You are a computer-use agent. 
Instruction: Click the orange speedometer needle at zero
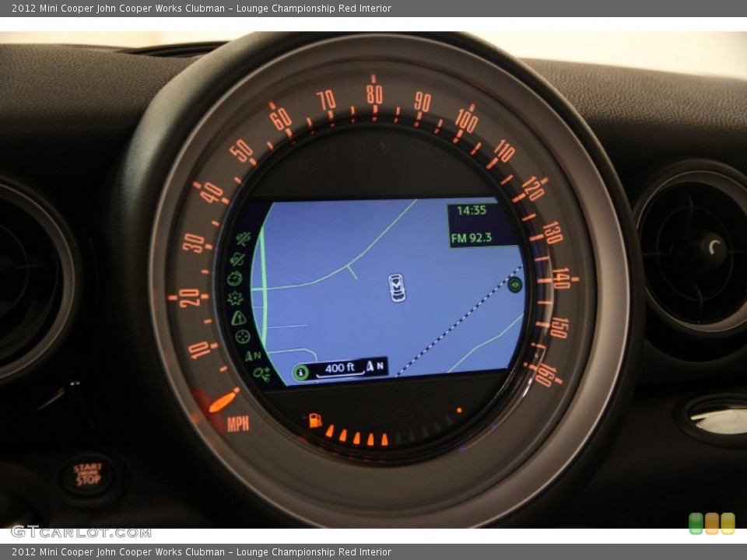pos(223,401)
